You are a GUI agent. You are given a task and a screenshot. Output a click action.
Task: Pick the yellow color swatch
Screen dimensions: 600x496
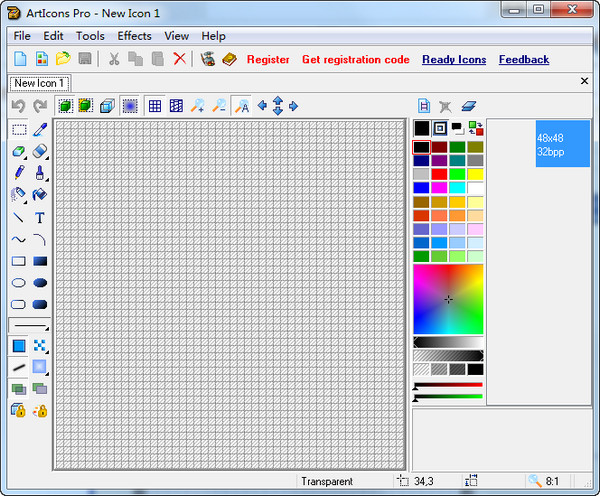tap(476, 174)
